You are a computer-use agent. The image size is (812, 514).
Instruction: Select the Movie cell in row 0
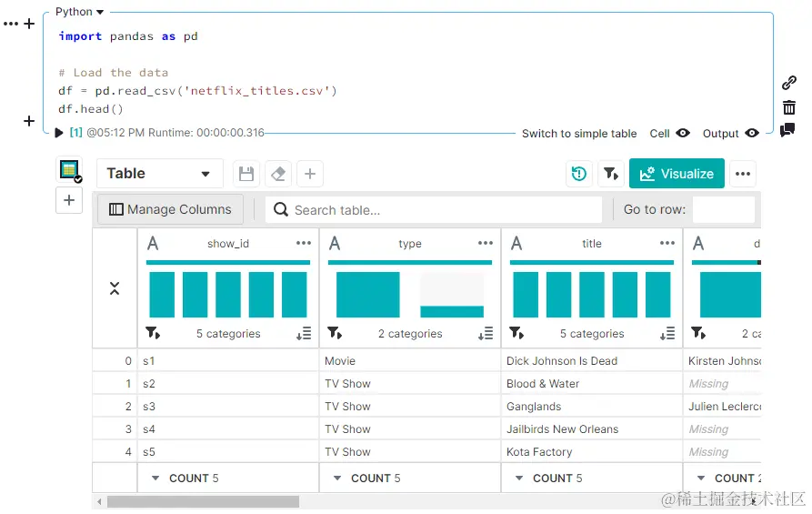[409, 360]
